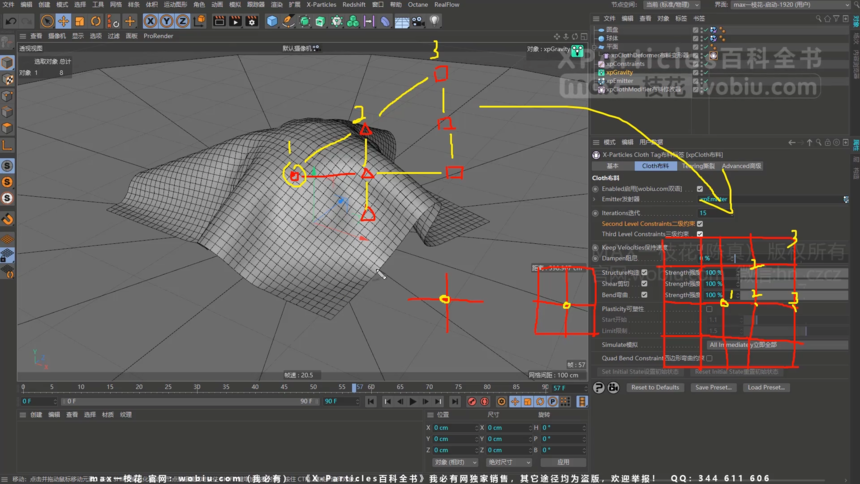Viewport: 860px width, 484px height.
Task: Open the 绝对尺寸 size dropdown
Action: pos(508,463)
